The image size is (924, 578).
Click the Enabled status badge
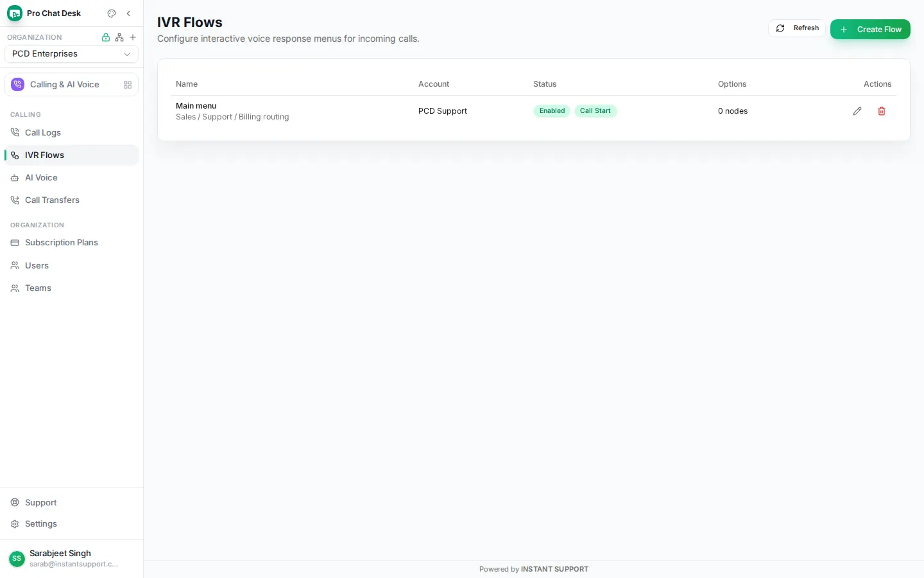(x=552, y=111)
